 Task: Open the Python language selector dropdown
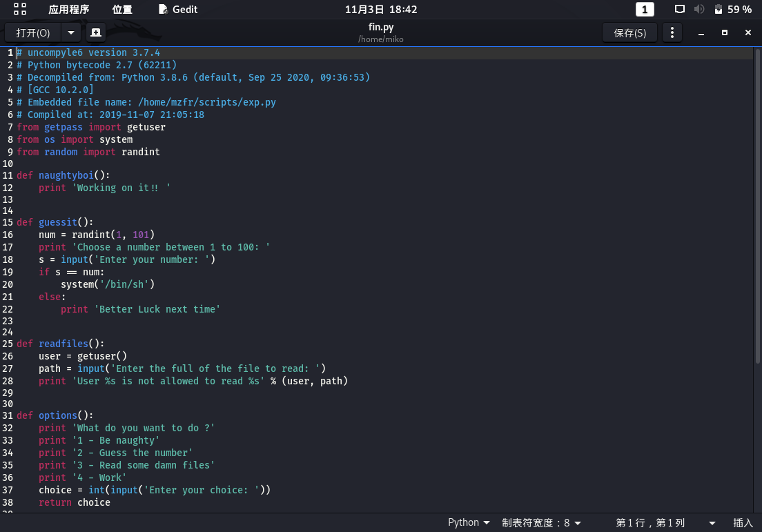tap(469, 522)
